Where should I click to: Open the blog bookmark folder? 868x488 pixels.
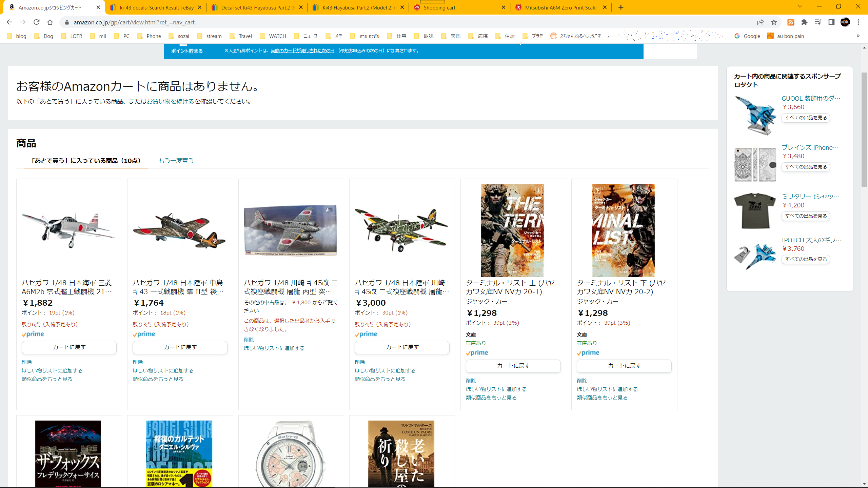[x=16, y=36]
